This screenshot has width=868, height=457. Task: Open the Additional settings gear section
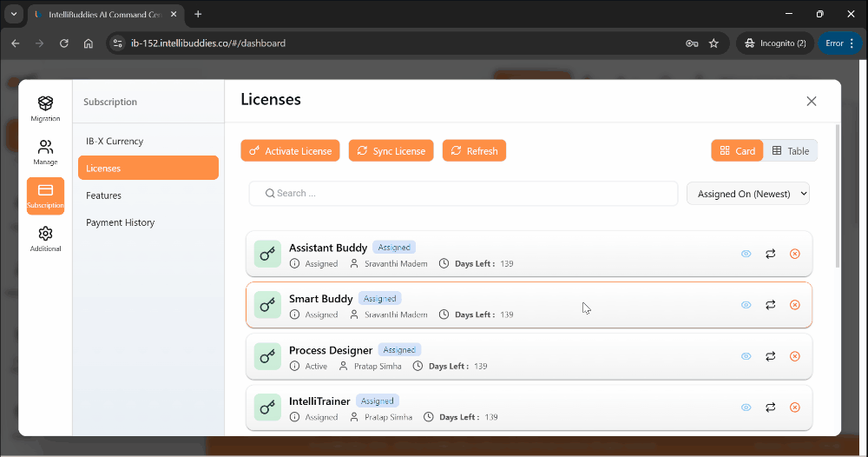45,239
